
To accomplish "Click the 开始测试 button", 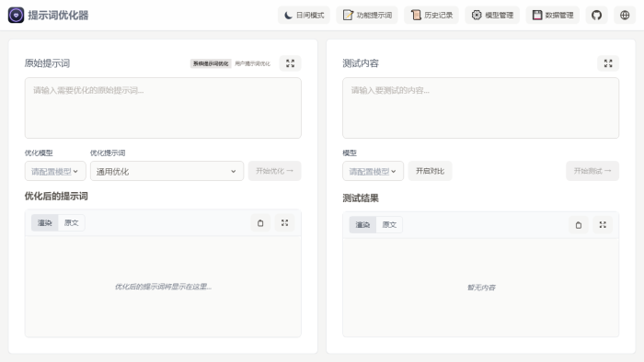I will [x=592, y=171].
